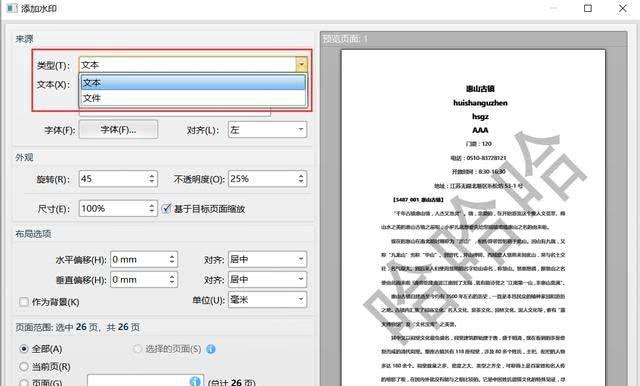
Task: Click the info icon in the page range field
Action: pyautogui.click(x=195, y=381)
